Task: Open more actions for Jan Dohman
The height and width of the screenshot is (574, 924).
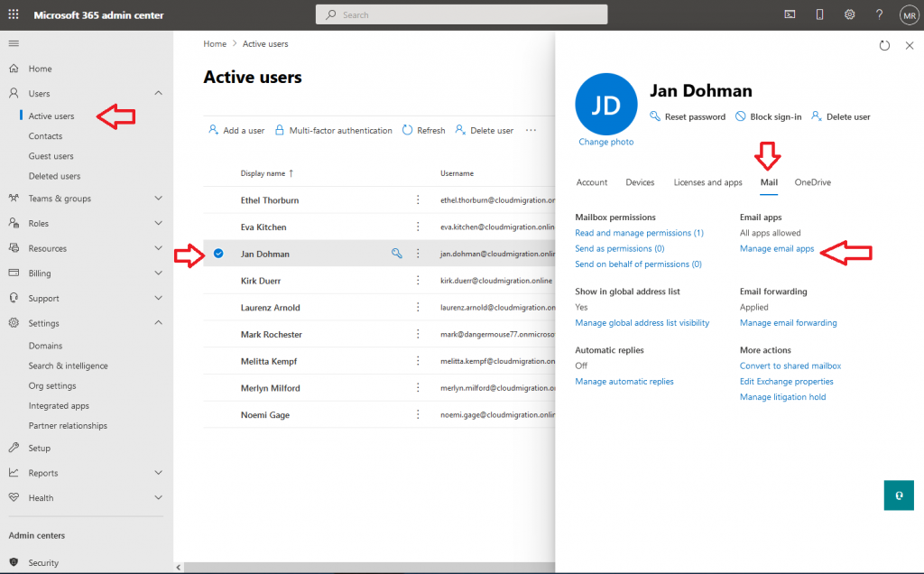Action: (x=418, y=254)
